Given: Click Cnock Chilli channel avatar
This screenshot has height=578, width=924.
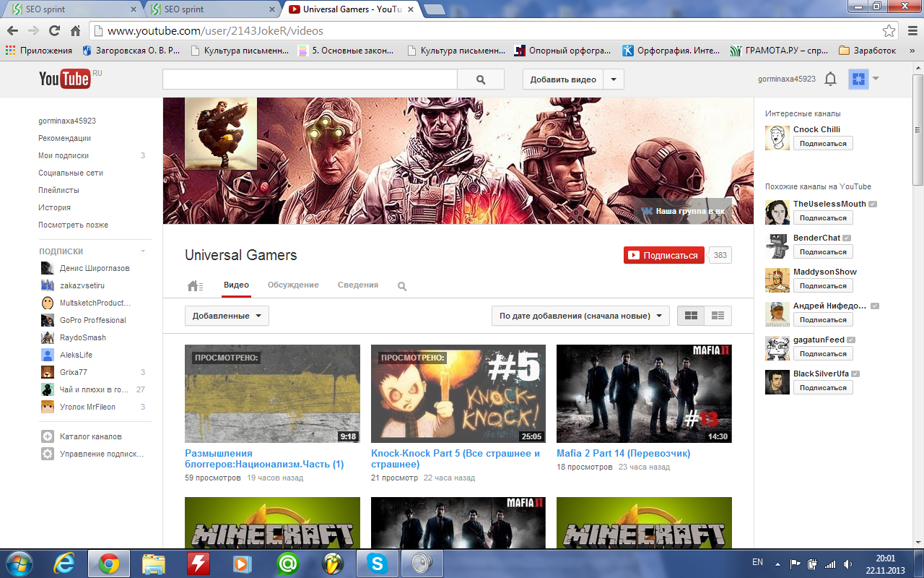Looking at the screenshot, I should 777,137.
